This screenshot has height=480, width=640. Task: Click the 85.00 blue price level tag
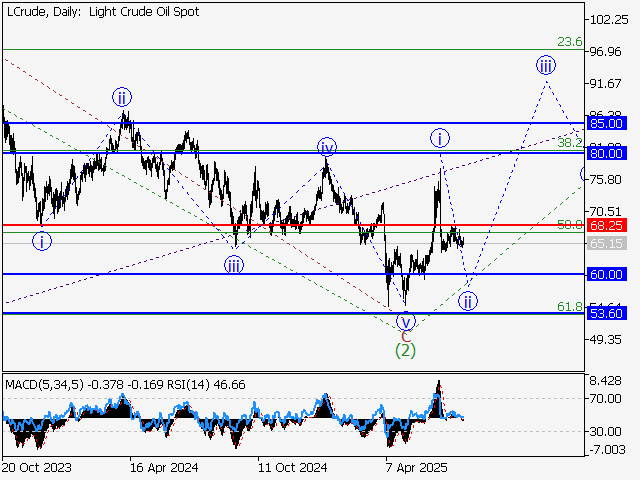(606, 123)
